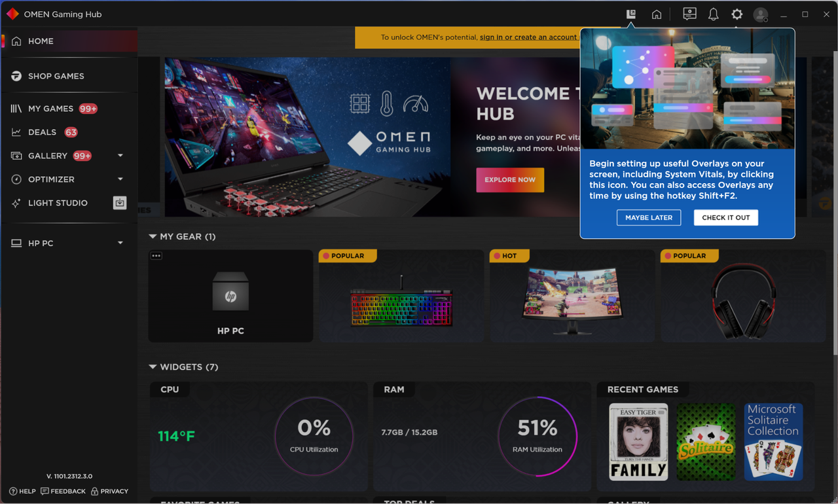Image resolution: width=838 pixels, height=504 pixels.
Task: Click CHECK IT OUT button
Action: tap(726, 218)
